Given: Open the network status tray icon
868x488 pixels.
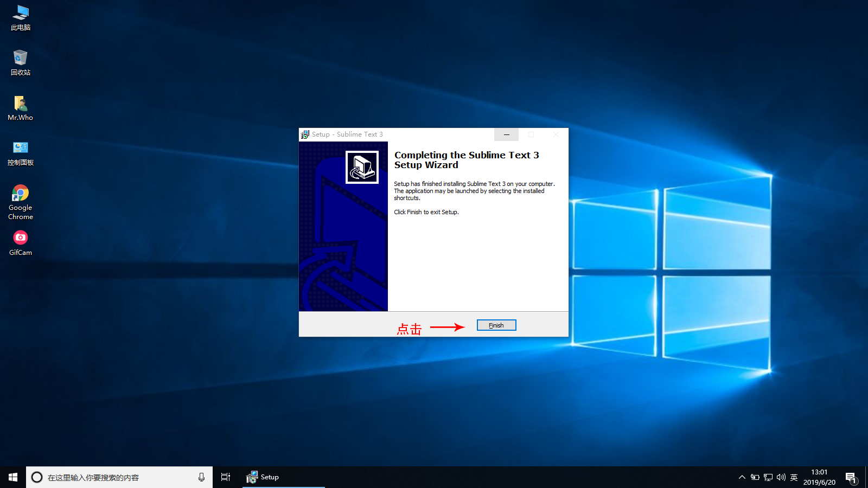Looking at the screenshot, I should click(x=768, y=477).
